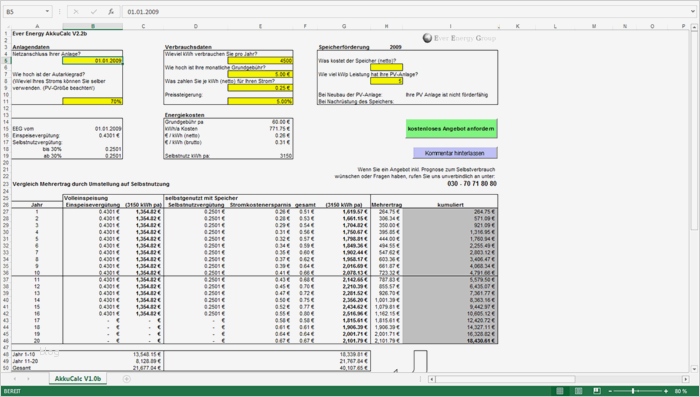Click the formula bar showing 01.01.2009

click(404, 12)
